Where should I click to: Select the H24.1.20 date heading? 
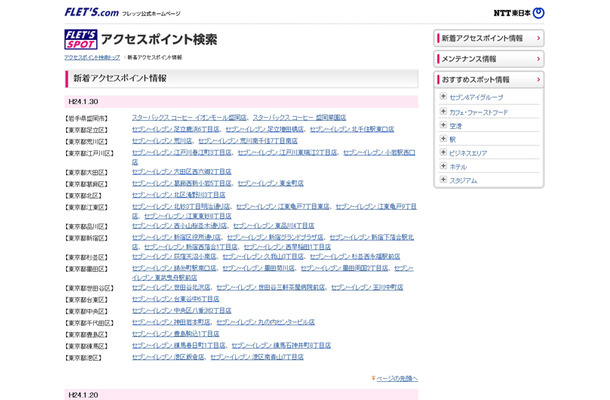click(x=83, y=395)
